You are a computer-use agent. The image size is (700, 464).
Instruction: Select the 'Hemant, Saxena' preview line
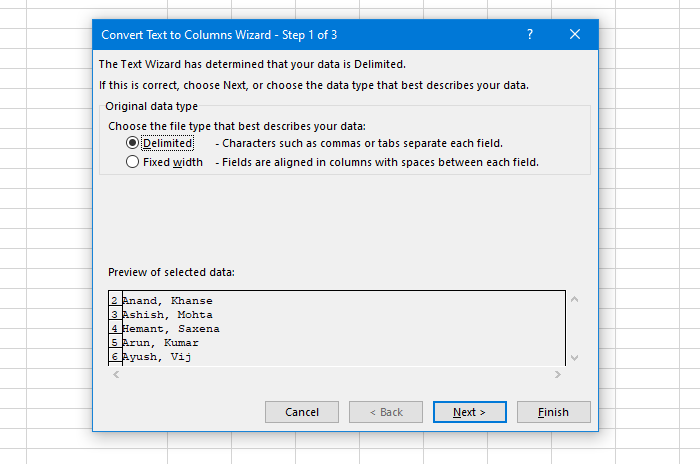point(171,328)
